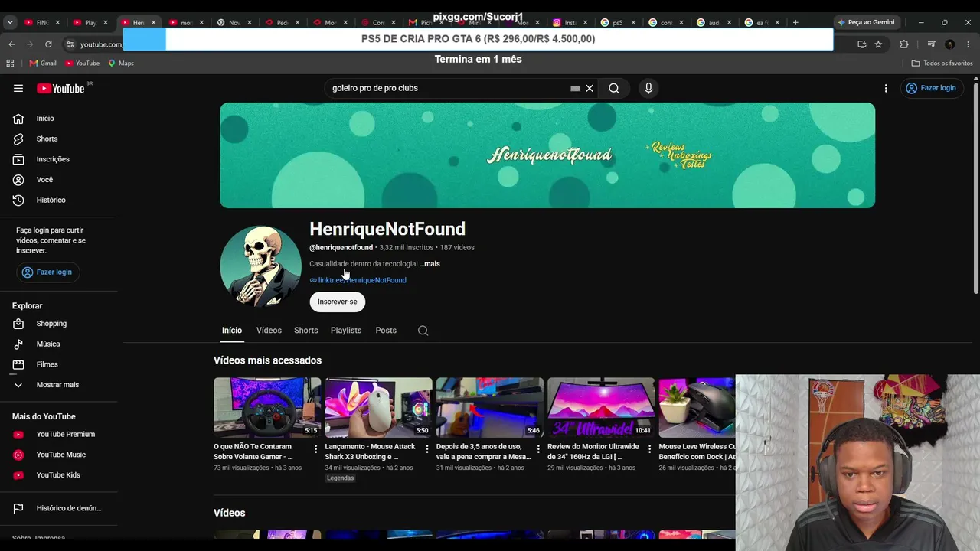Click the Legendas badge under Shark X3 video
980x551 pixels.
[341, 478]
